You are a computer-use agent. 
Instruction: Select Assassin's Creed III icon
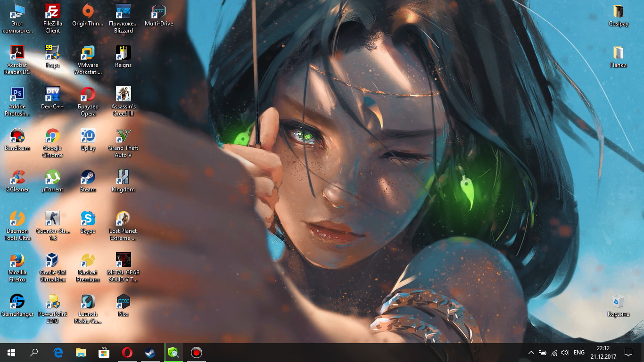coord(124,102)
